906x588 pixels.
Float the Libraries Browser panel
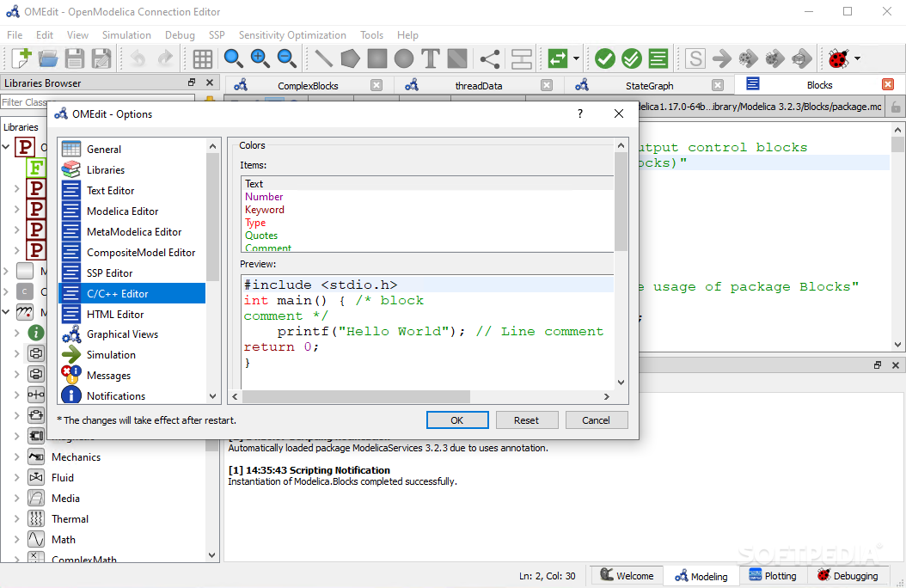pyautogui.click(x=192, y=83)
